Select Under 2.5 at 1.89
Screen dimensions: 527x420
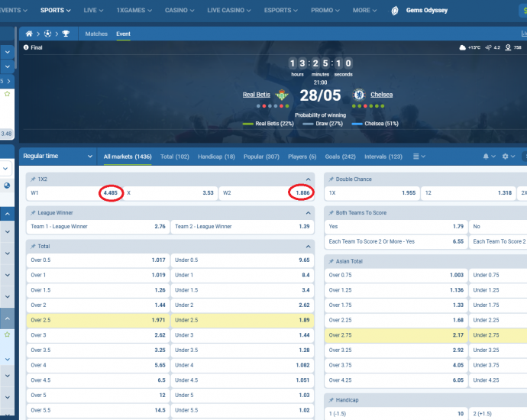coord(242,320)
